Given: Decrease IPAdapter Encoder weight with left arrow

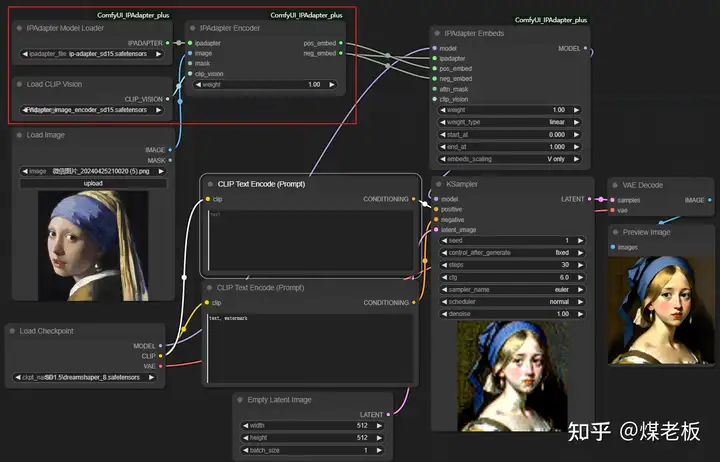Looking at the screenshot, I should 198,85.
